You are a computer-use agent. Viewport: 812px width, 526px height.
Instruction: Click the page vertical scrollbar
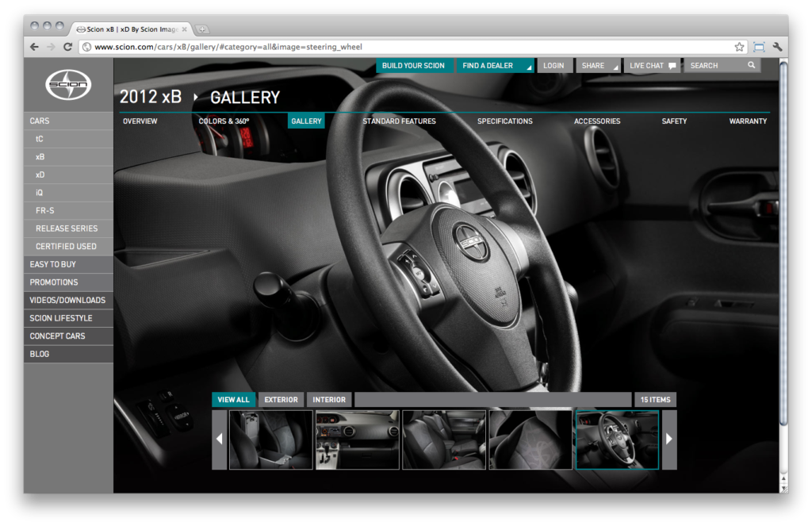[x=783, y=244]
